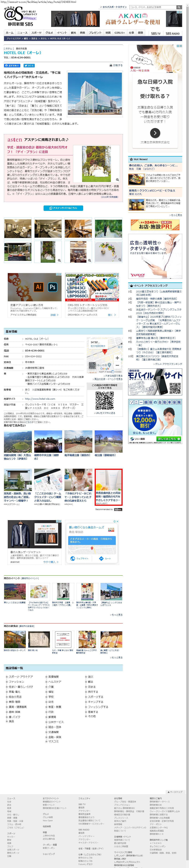
Task: Zoom out on the Google map
Action: tap(117, 365)
